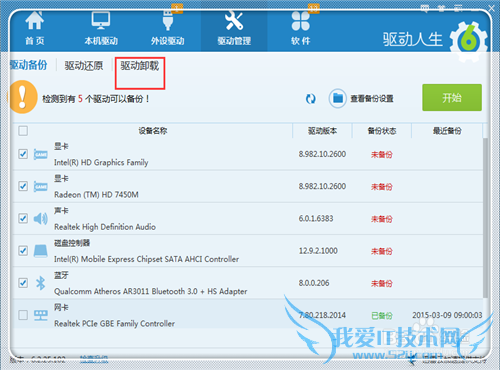Switch to the 驱动备份 tab
The width and height of the screenshot is (500, 370).
click(29, 65)
